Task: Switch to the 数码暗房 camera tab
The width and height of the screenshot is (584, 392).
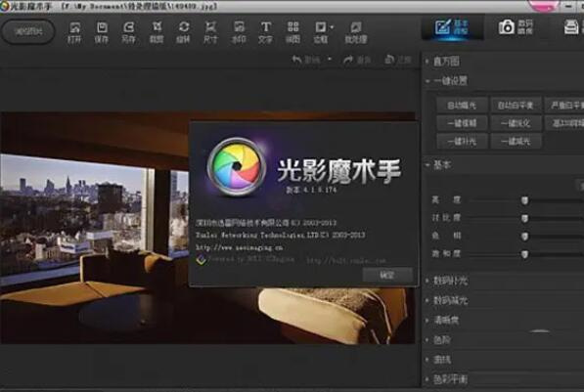Action: (516, 27)
